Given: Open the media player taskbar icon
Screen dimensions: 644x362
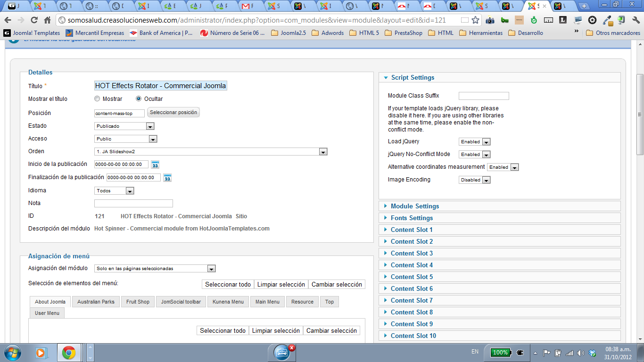Looking at the screenshot, I should pos(41,352).
